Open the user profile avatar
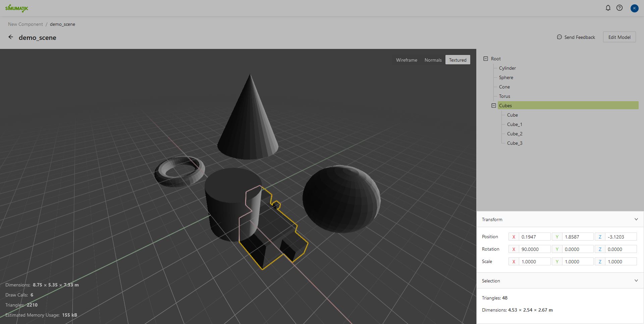The width and height of the screenshot is (644, 324). (x=634, y=8)
